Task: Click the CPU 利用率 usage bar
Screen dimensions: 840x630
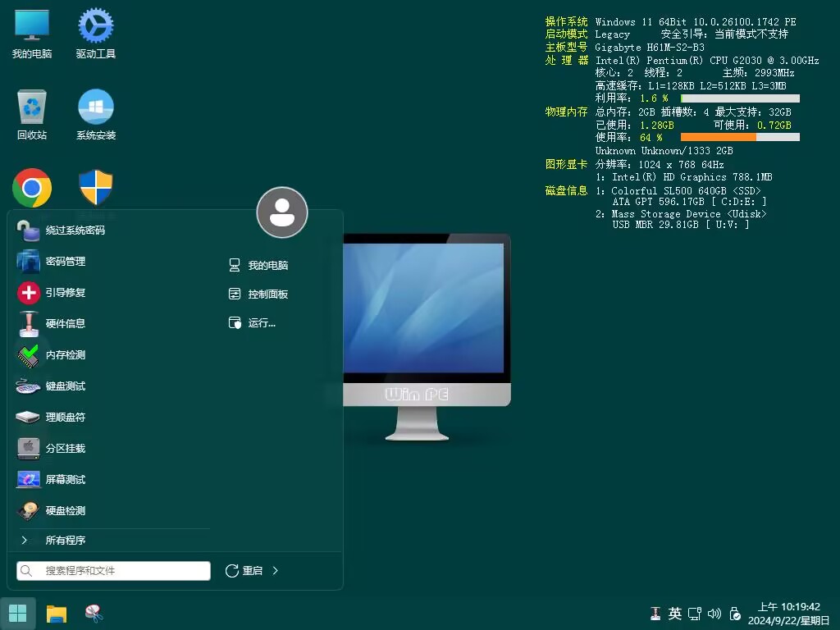Action: point(741,98)
